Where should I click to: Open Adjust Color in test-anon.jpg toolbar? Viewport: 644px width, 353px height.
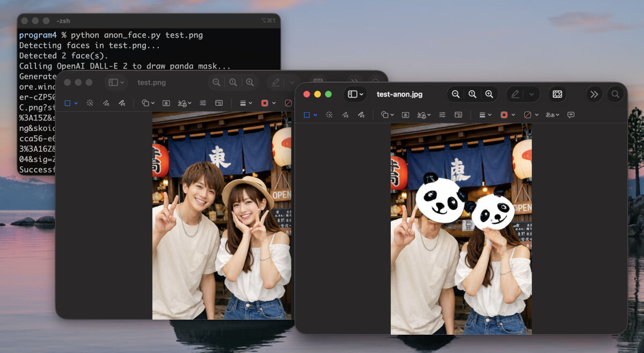tap(442, 115)
